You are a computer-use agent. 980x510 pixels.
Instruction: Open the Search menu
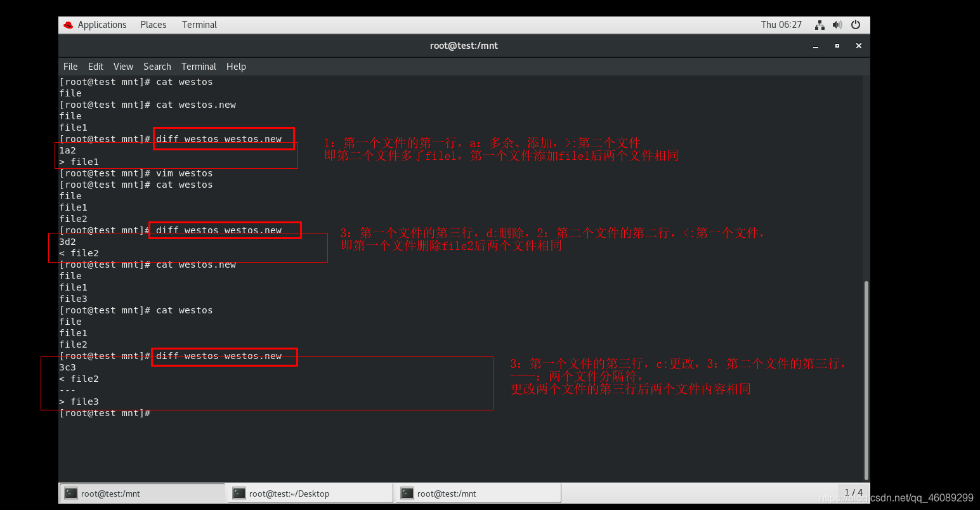[157, 67]
